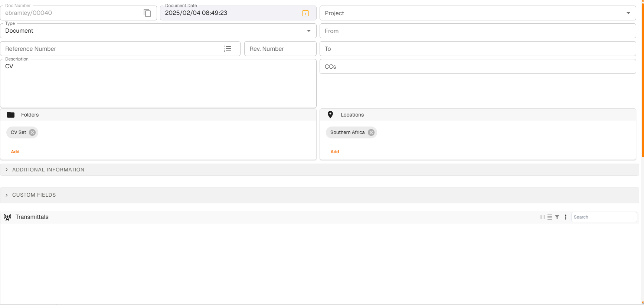Viewport: 644px width, 305px height.
Task: Click the copy icon beside Doc Number
Action: click(x=147, y=13)
